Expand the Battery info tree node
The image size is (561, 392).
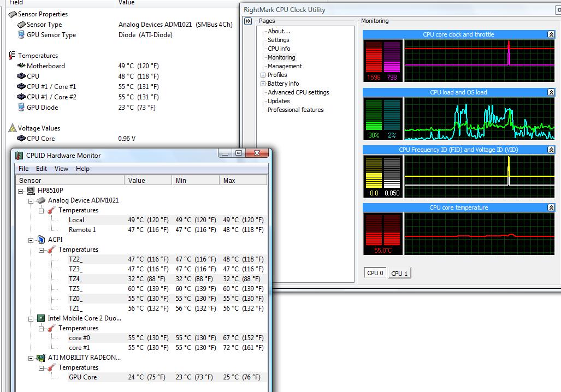(x=263, y=84)
